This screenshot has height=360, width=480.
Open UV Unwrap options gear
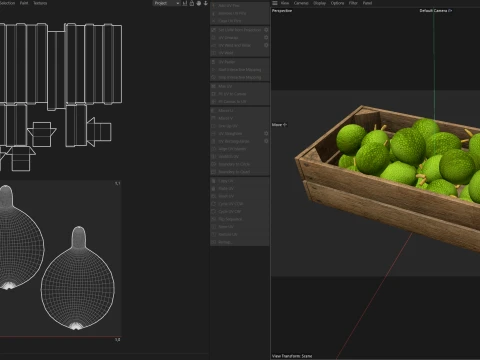coord(266,38)
